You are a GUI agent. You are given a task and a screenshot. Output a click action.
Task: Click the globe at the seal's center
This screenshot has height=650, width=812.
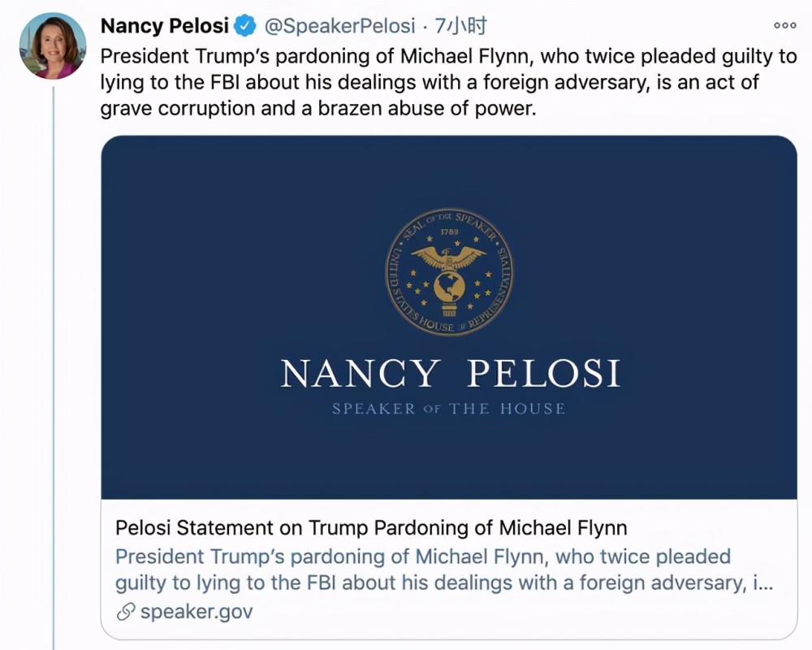449,286
